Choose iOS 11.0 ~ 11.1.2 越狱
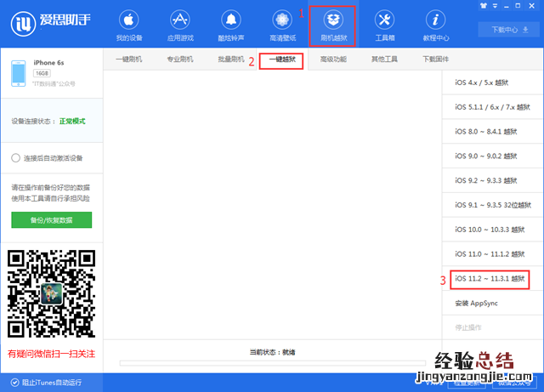The image size is (544, 392). click(492, 254)
